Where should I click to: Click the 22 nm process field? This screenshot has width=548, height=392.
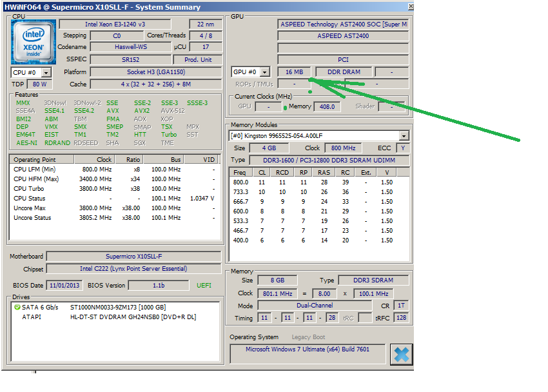(x=206, y=24)
